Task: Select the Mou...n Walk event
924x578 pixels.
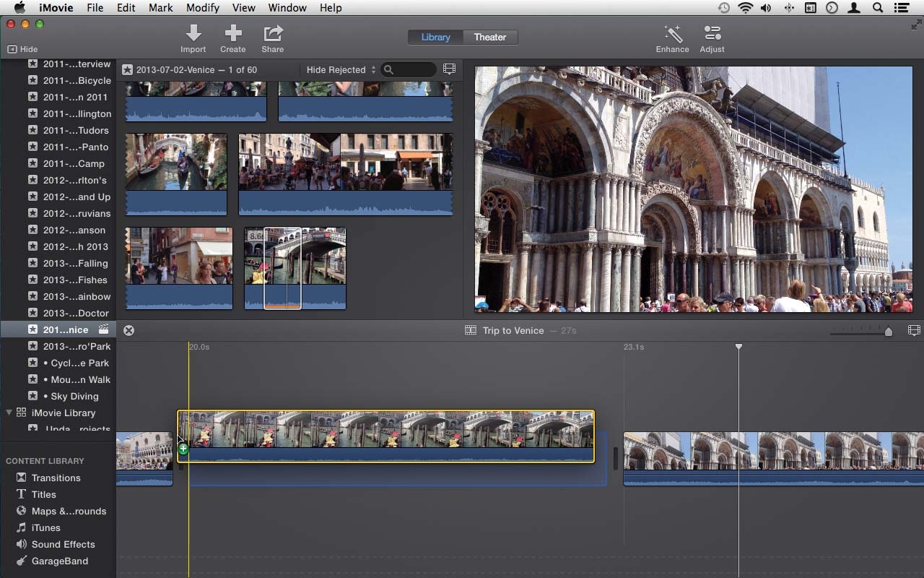Action: [x=77, y=379]
